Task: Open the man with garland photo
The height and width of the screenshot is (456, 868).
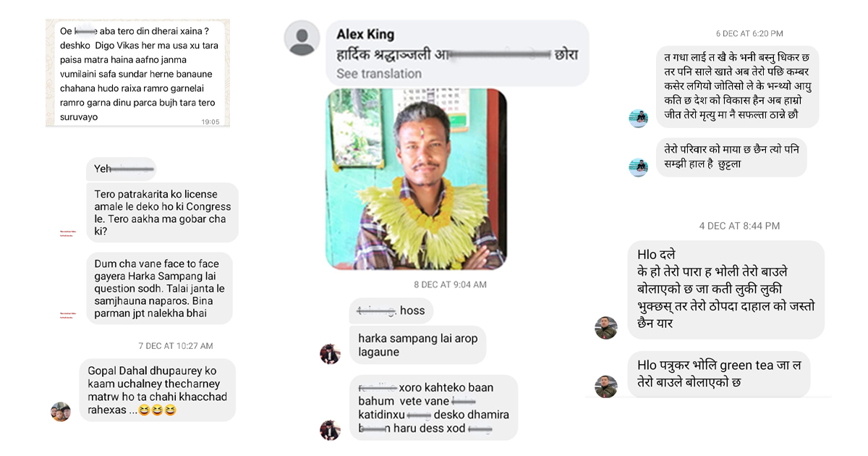Action: pos(416,180)
